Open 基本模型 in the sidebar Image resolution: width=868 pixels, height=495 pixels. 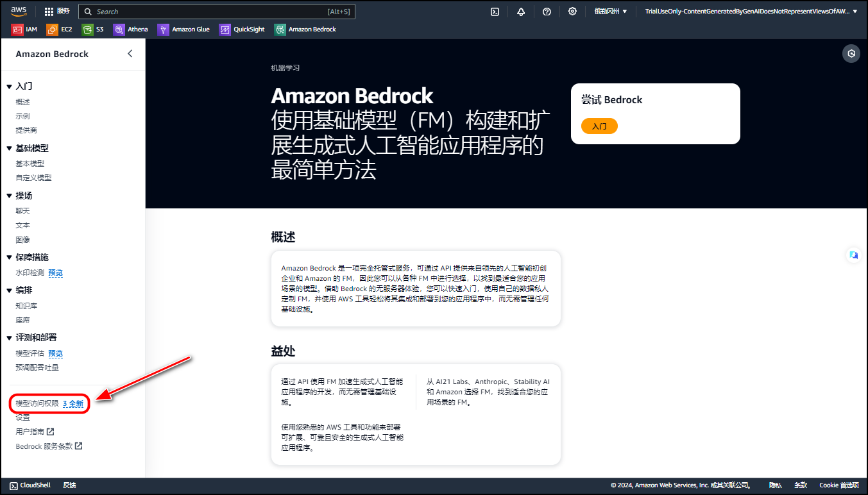30,164
